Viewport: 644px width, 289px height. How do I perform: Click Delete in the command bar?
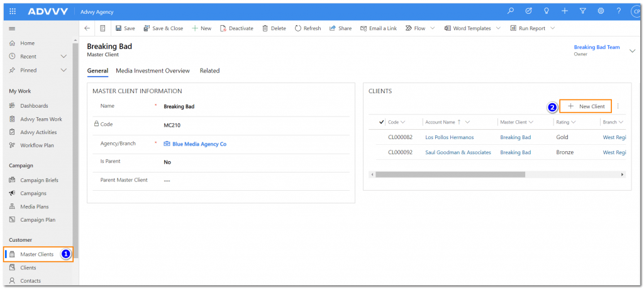click(274, 28)
